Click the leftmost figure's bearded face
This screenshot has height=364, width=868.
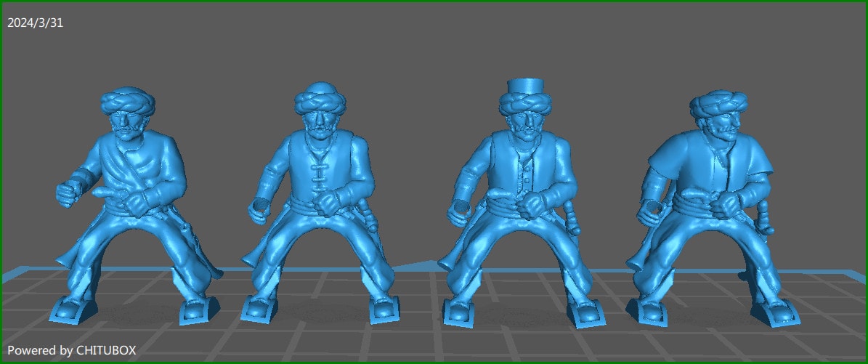tap(127, 122)
